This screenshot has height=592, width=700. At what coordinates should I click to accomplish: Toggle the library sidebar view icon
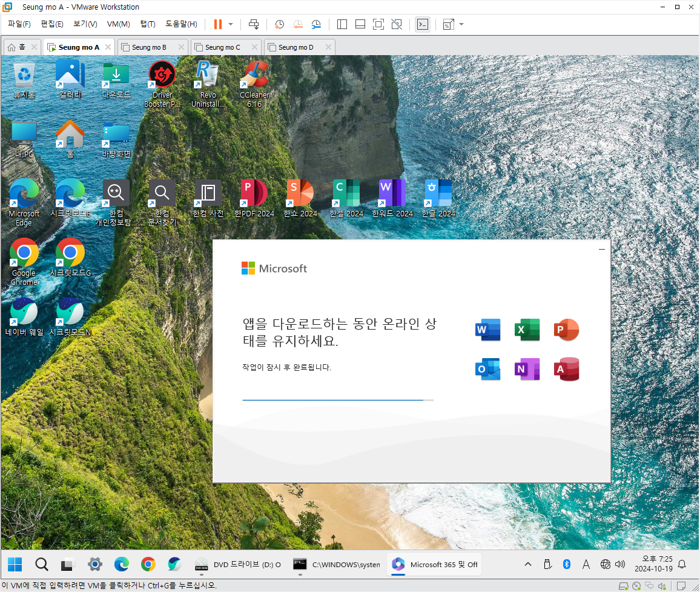[342, 24]
